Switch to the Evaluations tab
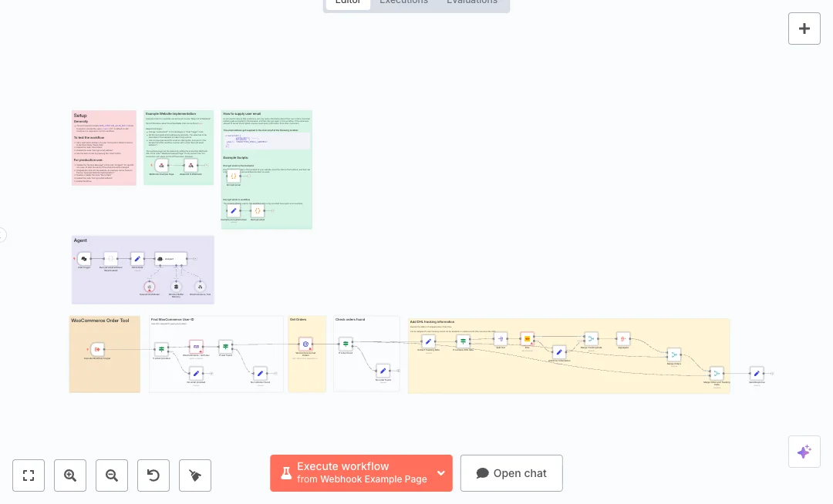The width and height of the screenshot is (833, 504). point(471,2)
